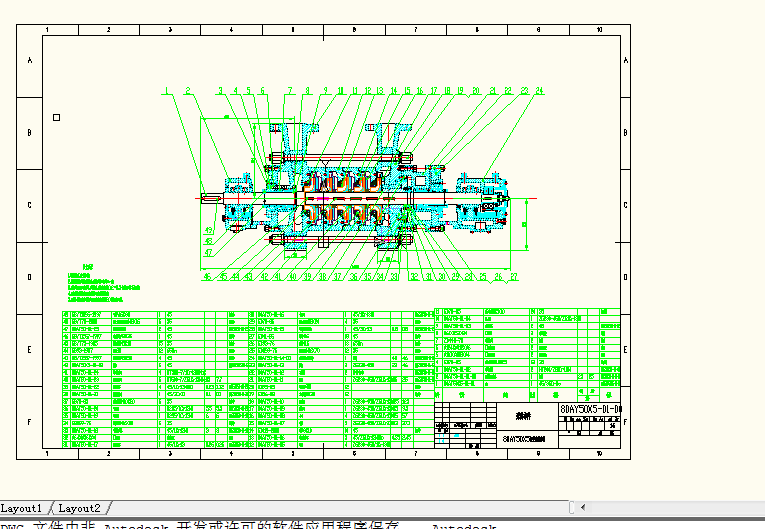Select part callout number 2 above the pump

point(187,90)
